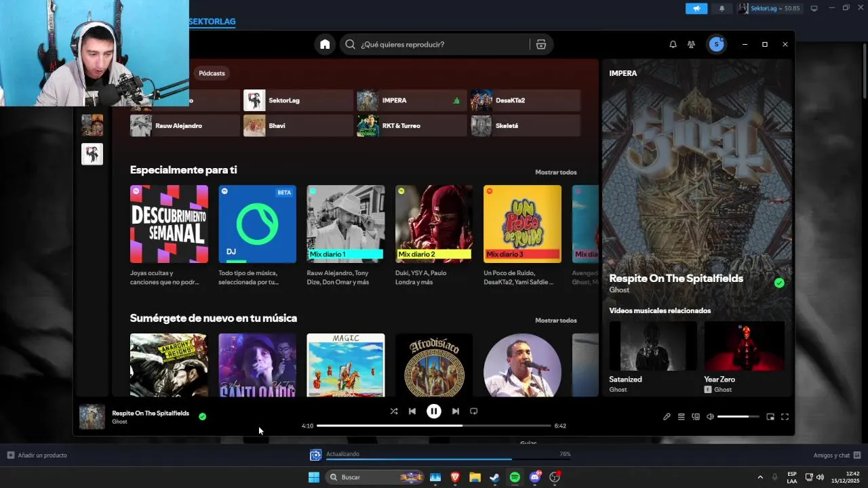The image size is (868, 488).
Task: Toggle saved checkmark in bottom player bar
Action: tap(202, 416)
